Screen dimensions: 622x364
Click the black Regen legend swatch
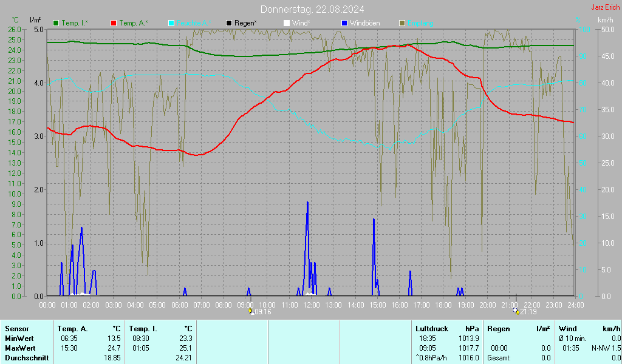point(229,24)
